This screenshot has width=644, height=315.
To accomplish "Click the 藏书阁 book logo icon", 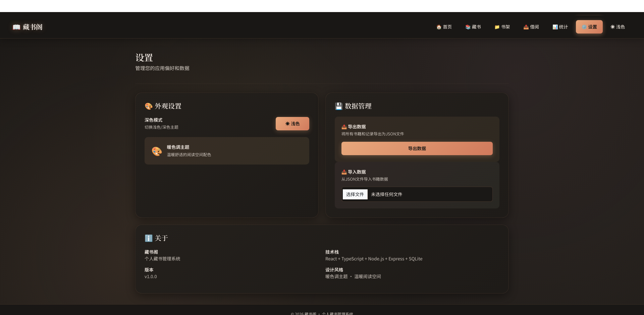I will [16, 27].
